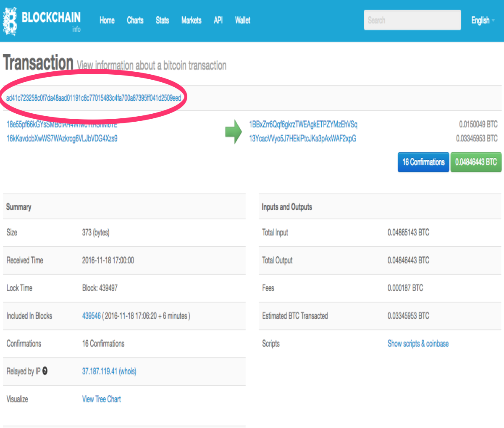Open block 439546 link
Screen dimensions: 504x428
(91, 316)
